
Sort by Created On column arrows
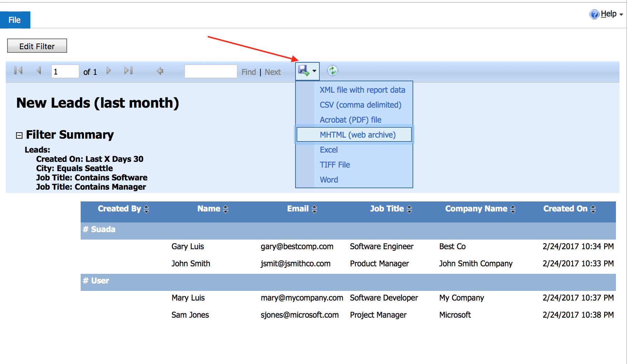[593, 209]
